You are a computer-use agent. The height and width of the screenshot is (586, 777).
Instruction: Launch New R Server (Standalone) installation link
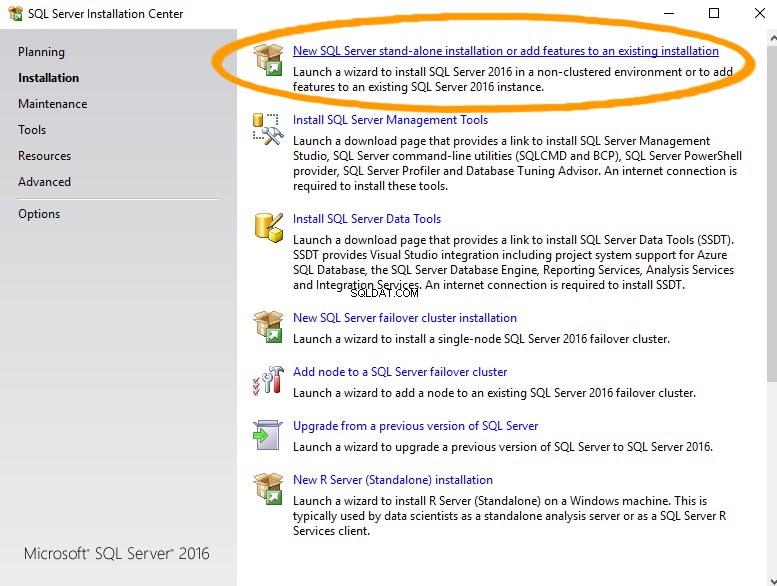392,480
